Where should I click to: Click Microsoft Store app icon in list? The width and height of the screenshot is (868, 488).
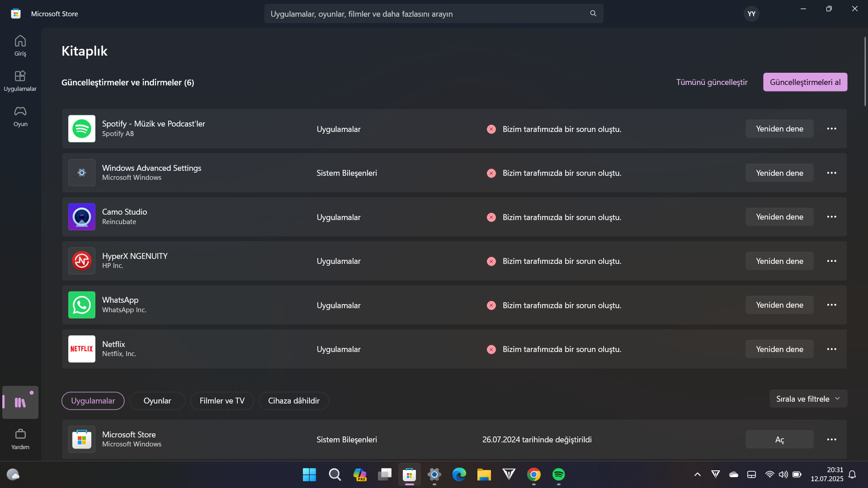tap(82, 439)
